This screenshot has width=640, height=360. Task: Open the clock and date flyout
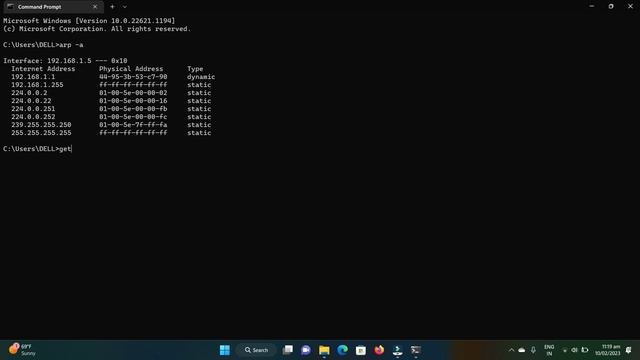[607, 350]
